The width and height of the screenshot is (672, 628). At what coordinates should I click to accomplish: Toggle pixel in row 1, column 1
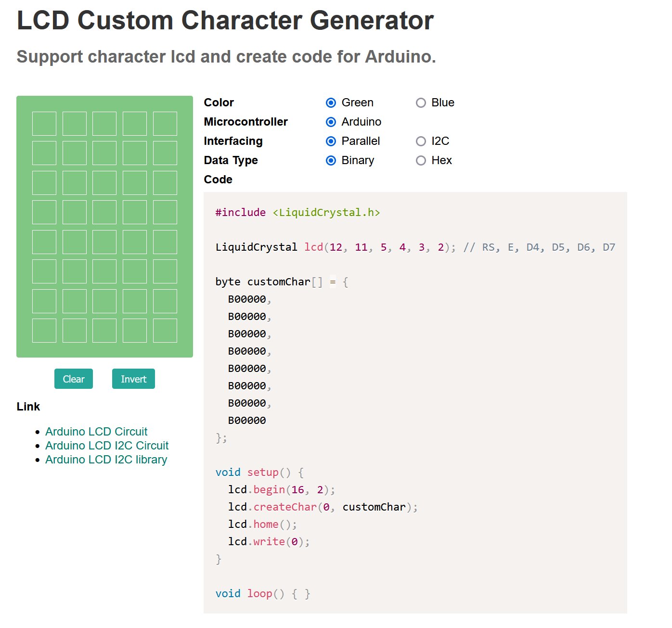coord(44,124)
